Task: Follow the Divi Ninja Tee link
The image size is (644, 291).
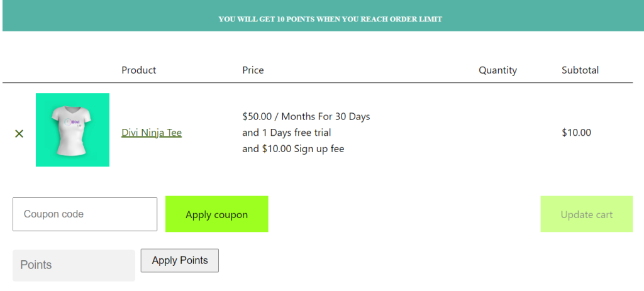Action: coord(152,133)
